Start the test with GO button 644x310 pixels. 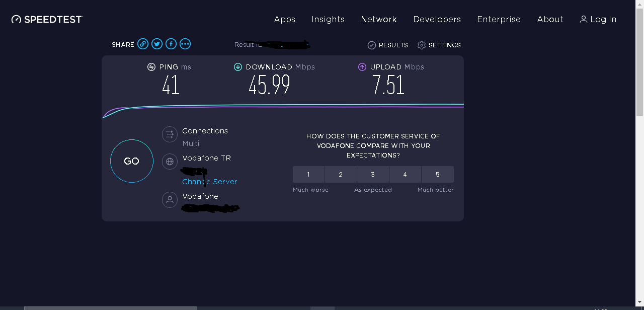132,161
